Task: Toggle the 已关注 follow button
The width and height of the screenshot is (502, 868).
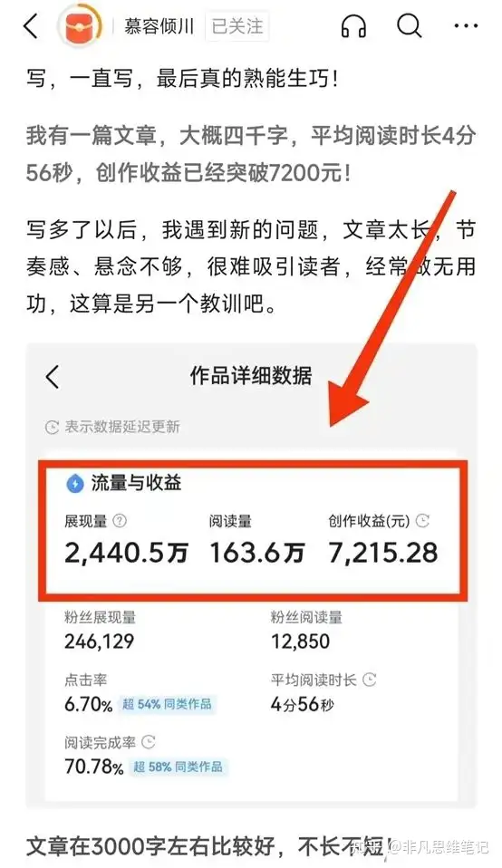Action: [x=237, y=26]
